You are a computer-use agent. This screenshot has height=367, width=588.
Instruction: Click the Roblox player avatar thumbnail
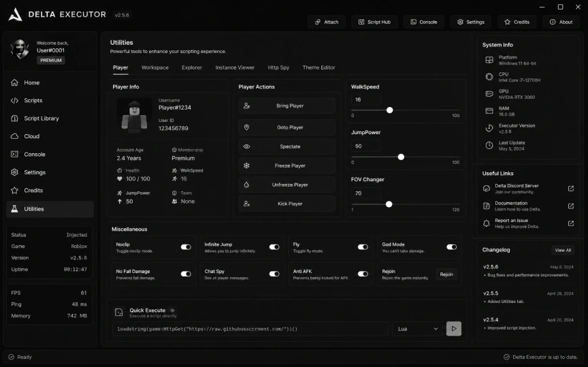(134, 116)
